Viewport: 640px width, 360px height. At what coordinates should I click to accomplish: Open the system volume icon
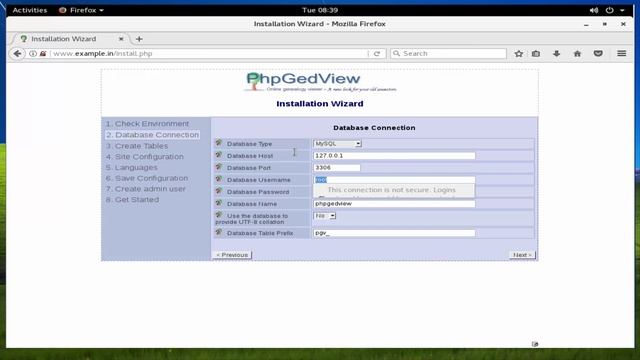tap(593, 10)
